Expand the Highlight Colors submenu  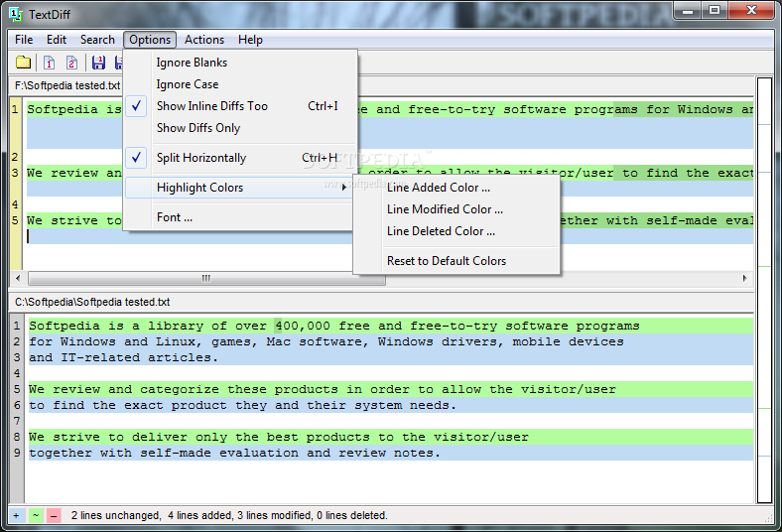pos(238,188)
